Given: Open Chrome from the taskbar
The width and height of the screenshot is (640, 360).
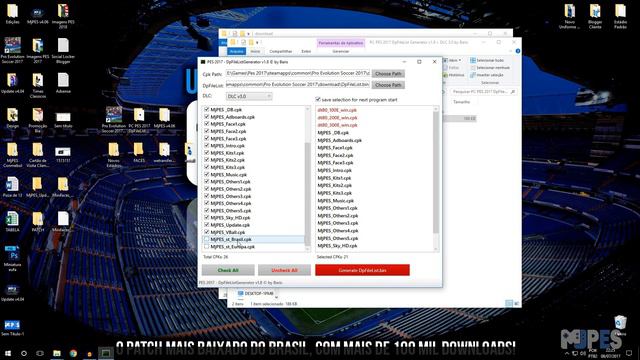Looking at the screenshot, I should pyautogui.click(x=73, y=353).
